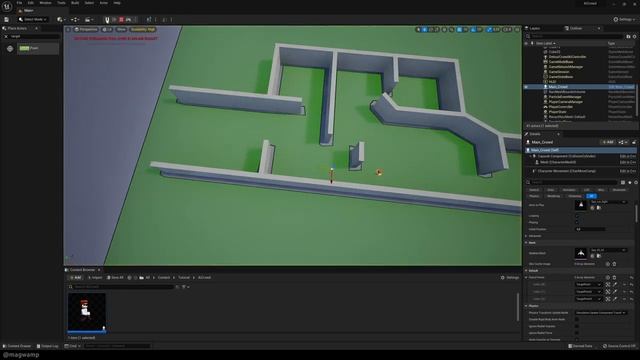Click Edit in C++ for Character Movement
The width and height of the screenshot is (640, 360).
(627, 171)
